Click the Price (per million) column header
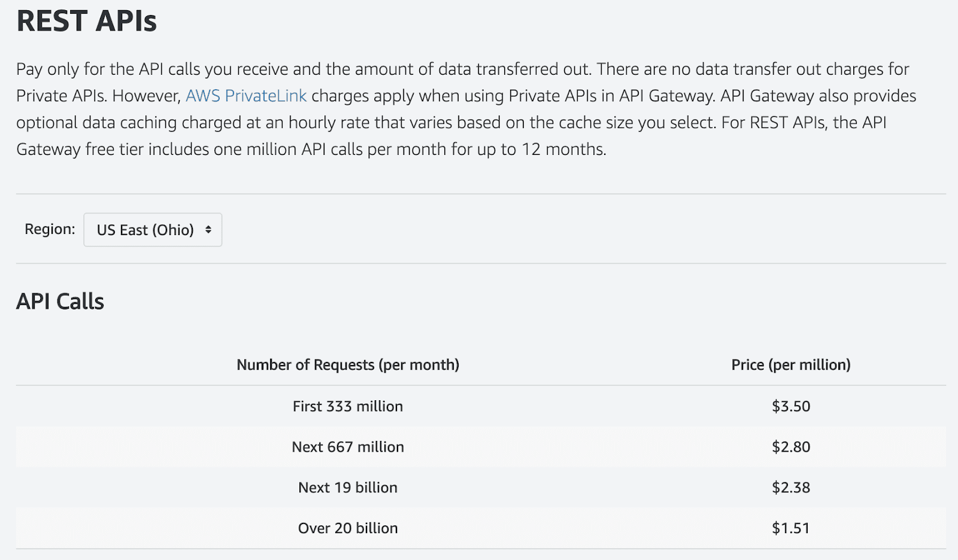The height and width of the screenshot is (560, 958). click(x=791, y=365)
